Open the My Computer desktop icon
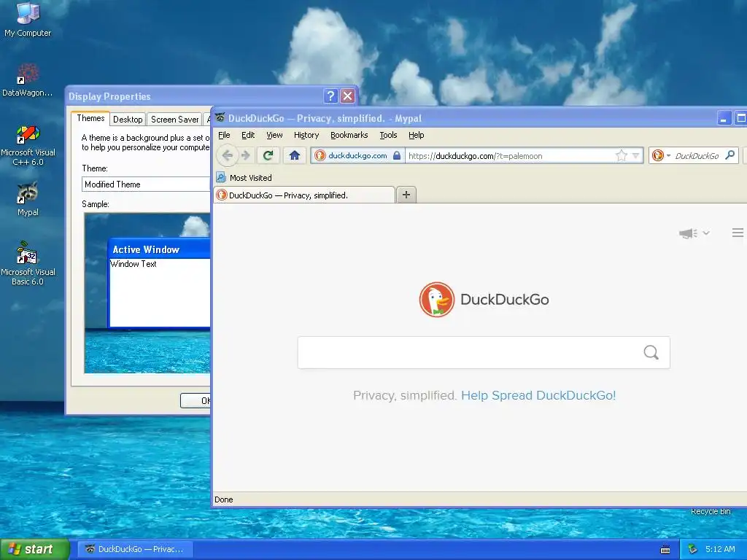747x560 pixels. click(x=28, y=19)
